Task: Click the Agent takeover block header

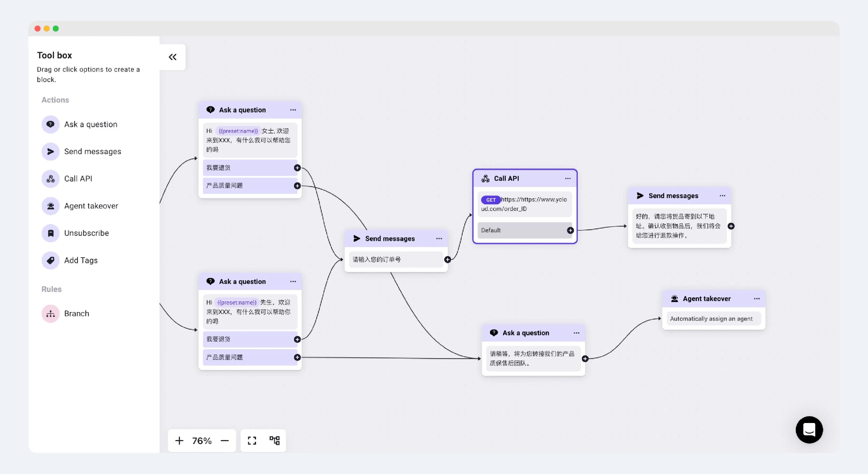Action: (713, 299)
